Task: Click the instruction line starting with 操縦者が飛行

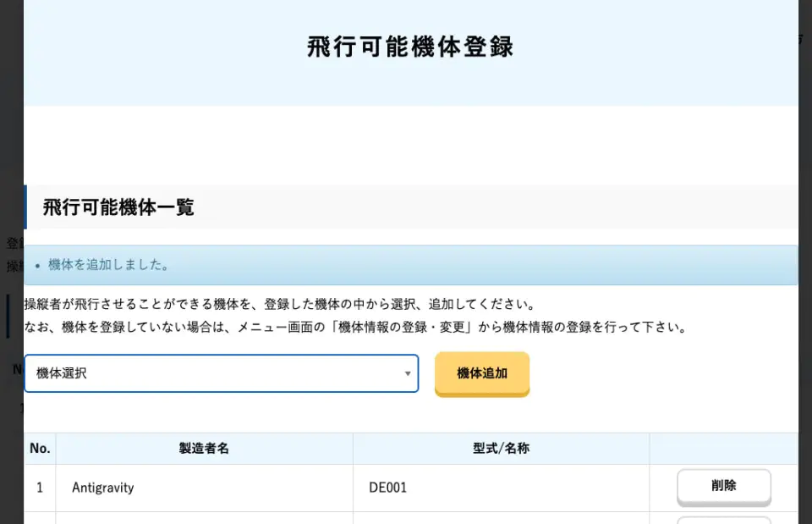Action: pyautogui.click(x=280, y=305)
